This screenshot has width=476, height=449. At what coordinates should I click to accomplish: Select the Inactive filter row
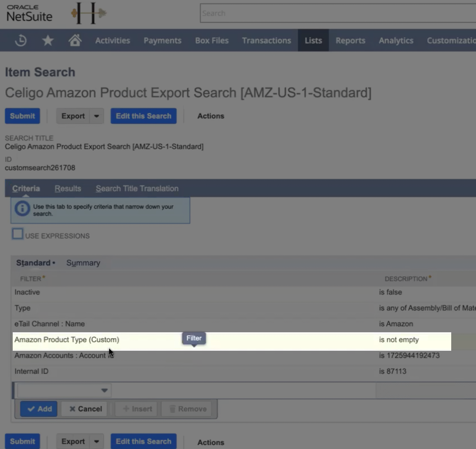244,292
